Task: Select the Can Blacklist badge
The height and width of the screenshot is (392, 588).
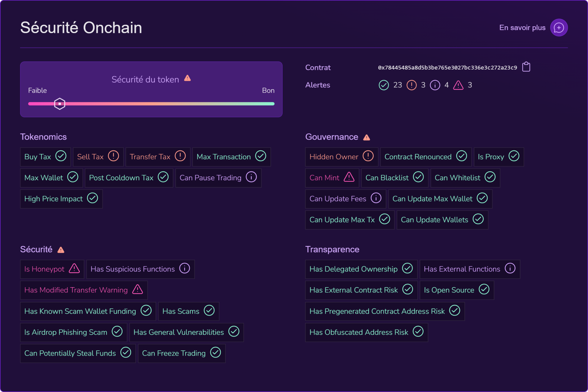Action: 395,178
